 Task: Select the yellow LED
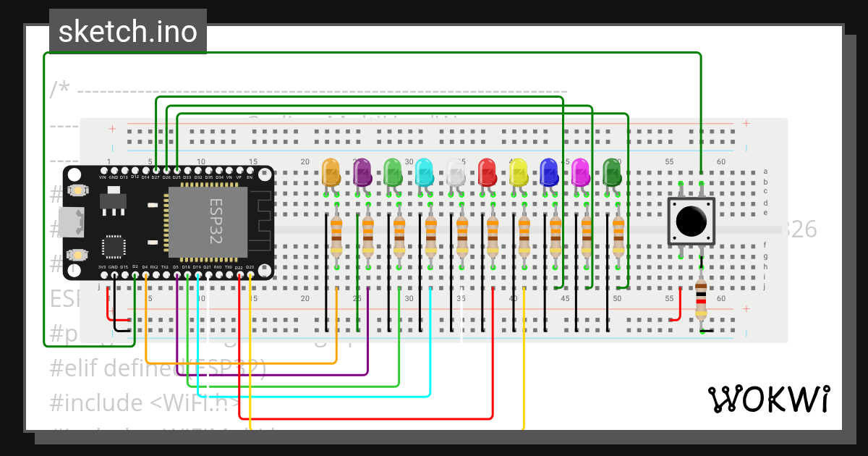point(518,172)
